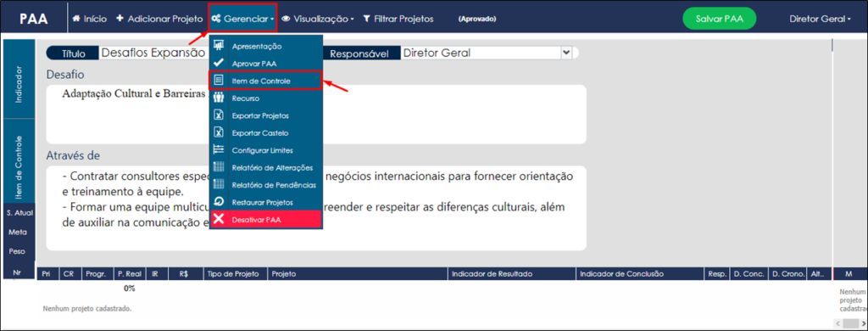Screen dimensions: 868x331
Task: Select Relatório de Alterações menu entry
Action: pyautogui.click(x=265, y=167)
